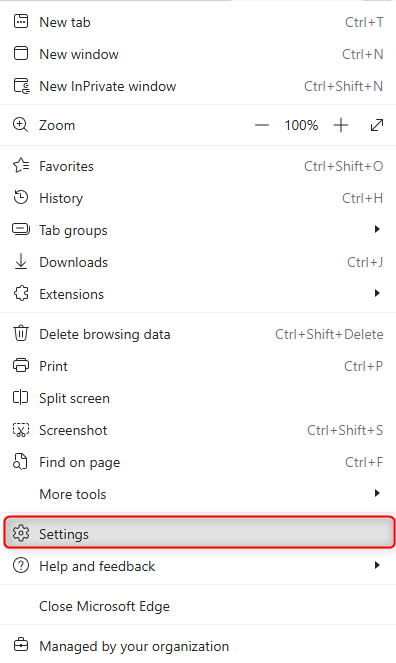Open Settings from the menu
Image resolution: width=396 pixels, height=663 pixels.
199,532
